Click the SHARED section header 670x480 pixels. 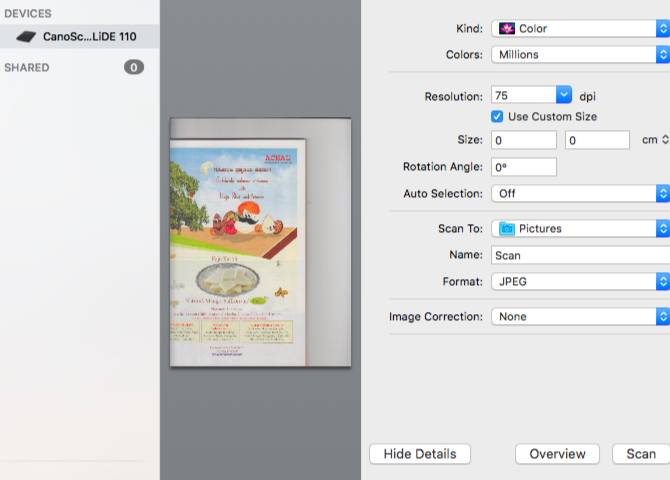pyautogui.click(x=26, y=68)
